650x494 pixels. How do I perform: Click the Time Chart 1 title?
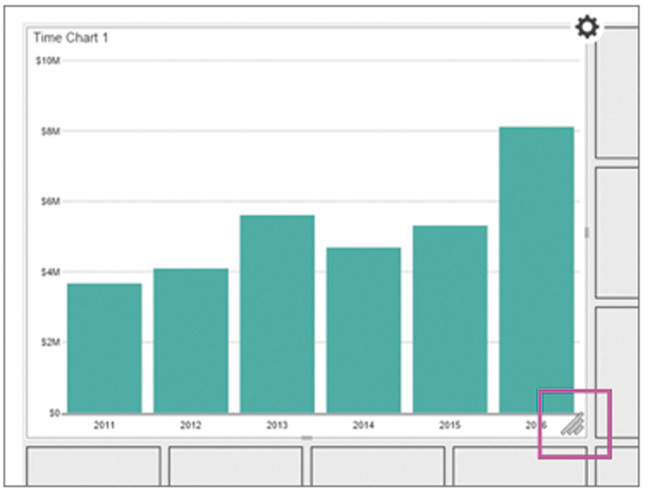pyautogui.click(x=70, y=38)
